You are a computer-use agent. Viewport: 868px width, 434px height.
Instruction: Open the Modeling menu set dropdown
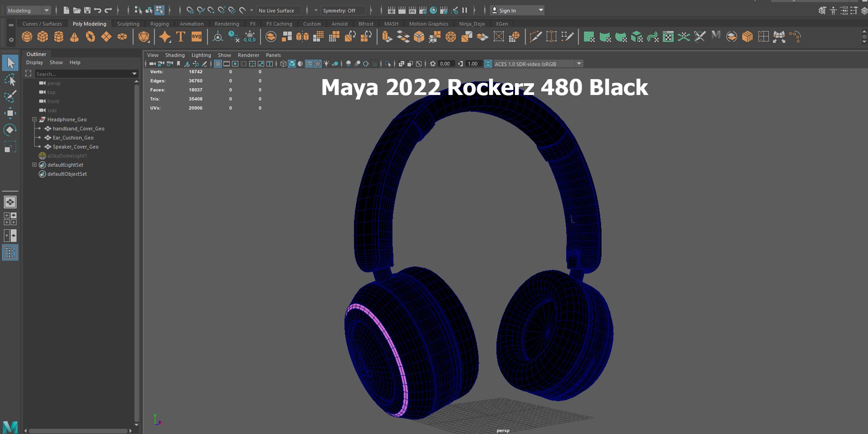pyautogui.click(x=28, y=10)
